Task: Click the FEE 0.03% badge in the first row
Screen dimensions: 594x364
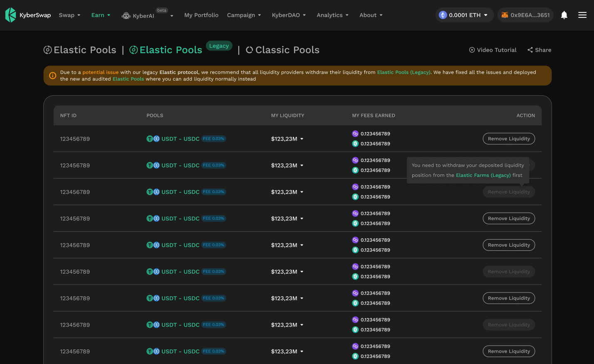Action: point(214,139)
